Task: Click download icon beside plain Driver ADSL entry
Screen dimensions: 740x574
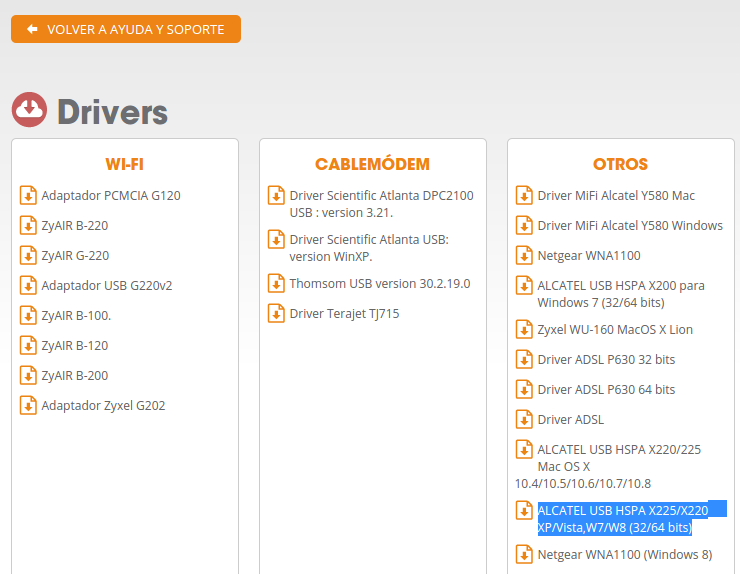Action: [x=524, y=420]
